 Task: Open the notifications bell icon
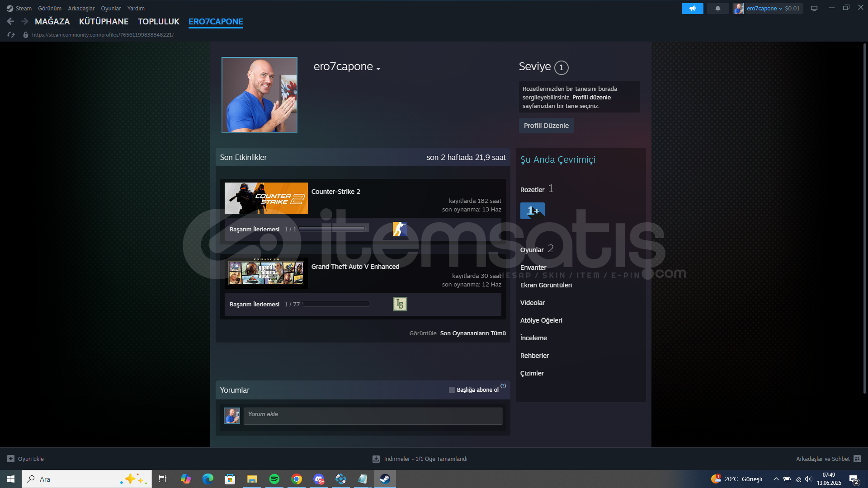click(x=717, y=8)
